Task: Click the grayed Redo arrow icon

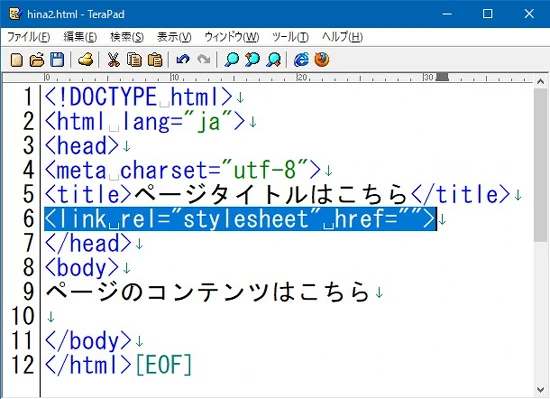Action: click(204, 60)
